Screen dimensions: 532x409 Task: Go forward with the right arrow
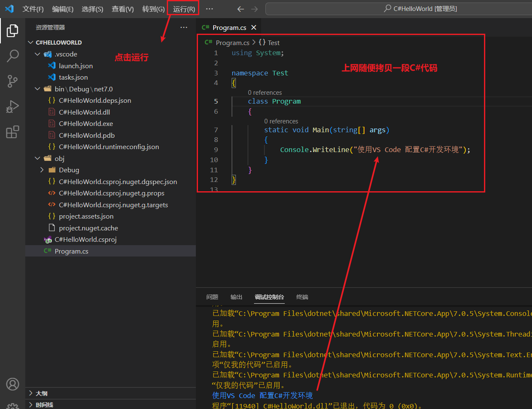(254, 9)
